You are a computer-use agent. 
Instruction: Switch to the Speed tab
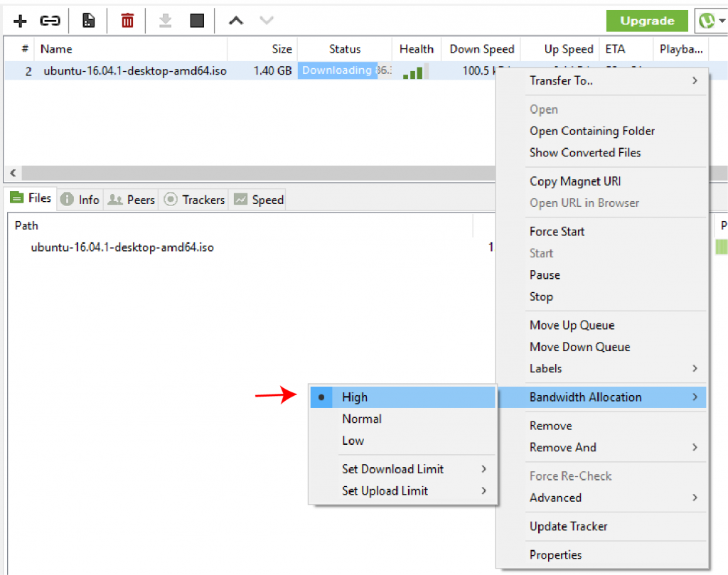coord(258,200)
